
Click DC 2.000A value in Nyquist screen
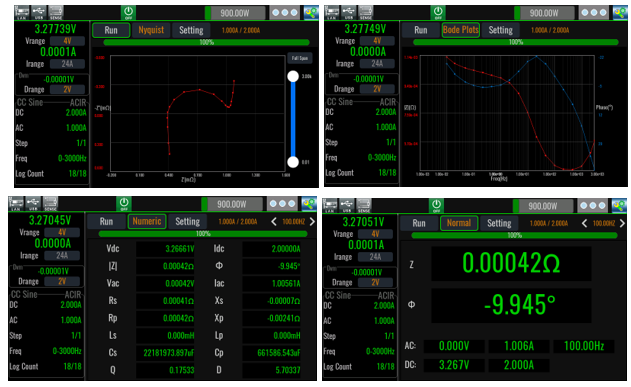coord(76,113)
